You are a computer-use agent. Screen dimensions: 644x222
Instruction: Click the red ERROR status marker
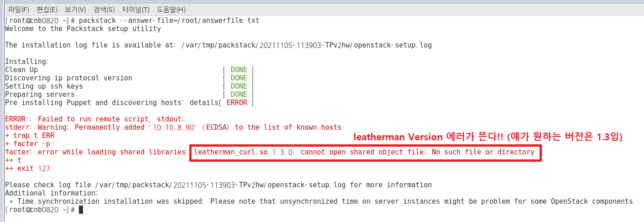(237, 103)
